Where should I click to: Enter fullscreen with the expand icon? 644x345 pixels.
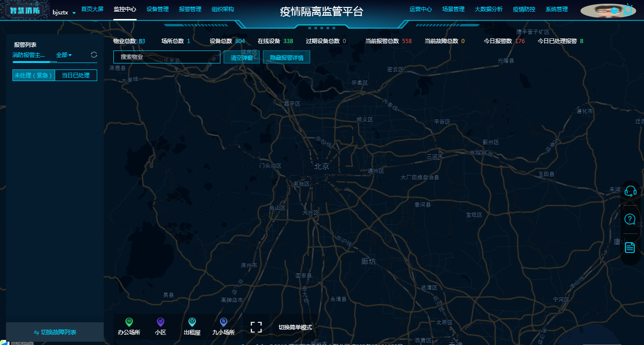tap(256, 327)
